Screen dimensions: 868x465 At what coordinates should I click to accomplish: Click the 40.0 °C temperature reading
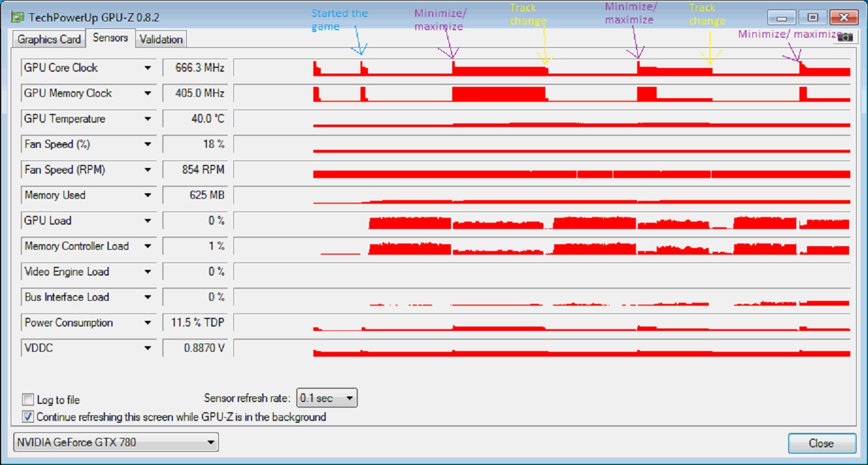tap(195, 119)
